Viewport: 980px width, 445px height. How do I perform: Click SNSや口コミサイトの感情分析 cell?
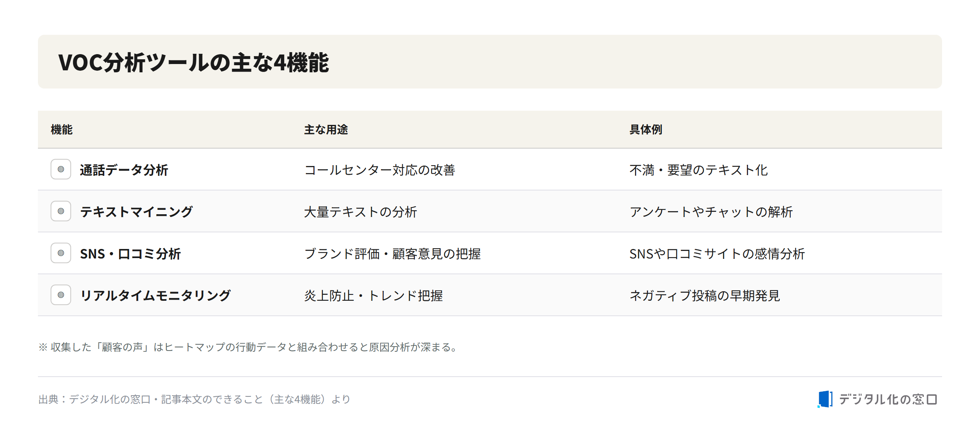pyautogui.click(x=717, y=254)
